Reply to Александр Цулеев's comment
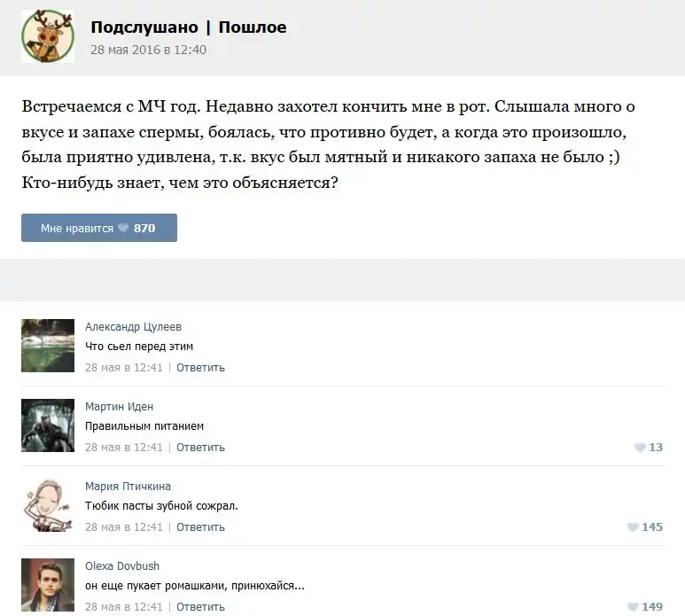685x616 pixels. [x=200, y=368]
